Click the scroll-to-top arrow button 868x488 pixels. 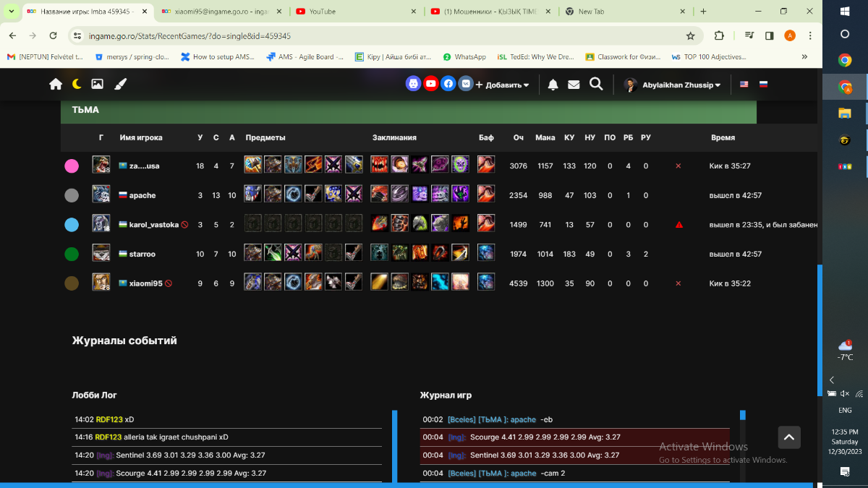pyautogui.click(x=789, y=437)
